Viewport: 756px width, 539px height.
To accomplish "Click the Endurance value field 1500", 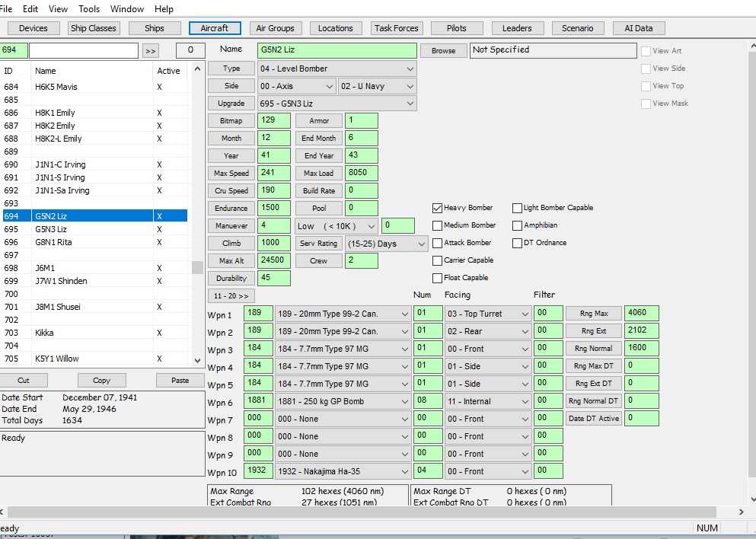I will pos(274,208).
